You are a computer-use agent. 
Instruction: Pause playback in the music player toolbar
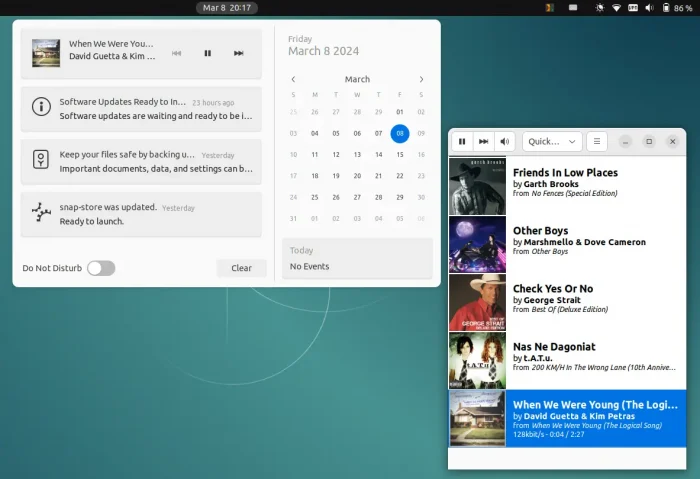[x=462, y=142]
